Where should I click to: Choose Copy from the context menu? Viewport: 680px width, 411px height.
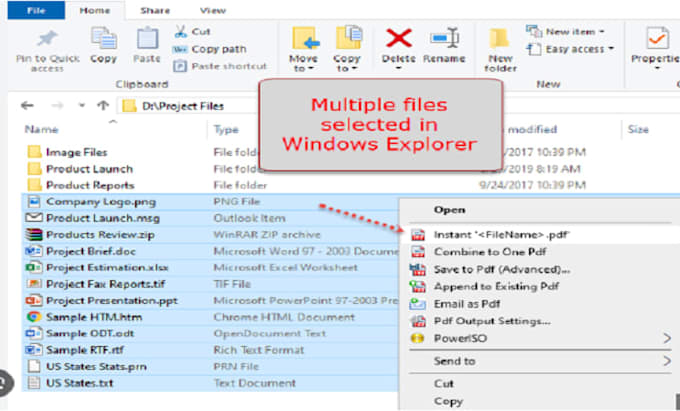[x=448, y=401]
